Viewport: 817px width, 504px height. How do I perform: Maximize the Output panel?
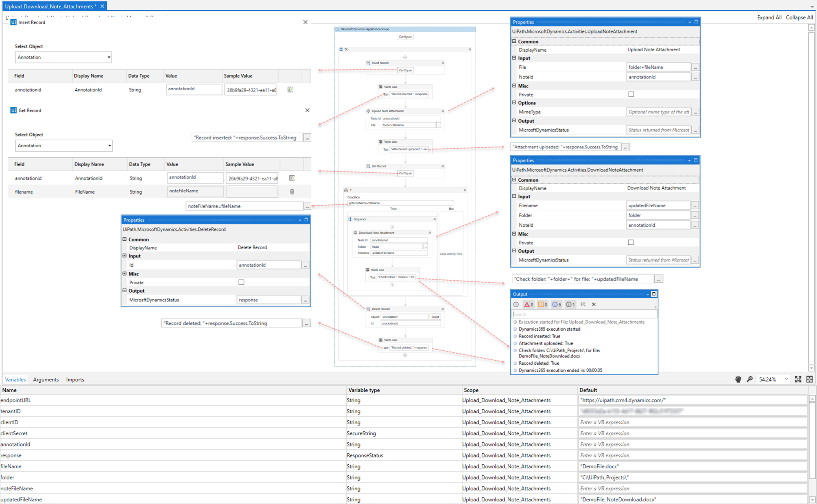click(654, 294)
